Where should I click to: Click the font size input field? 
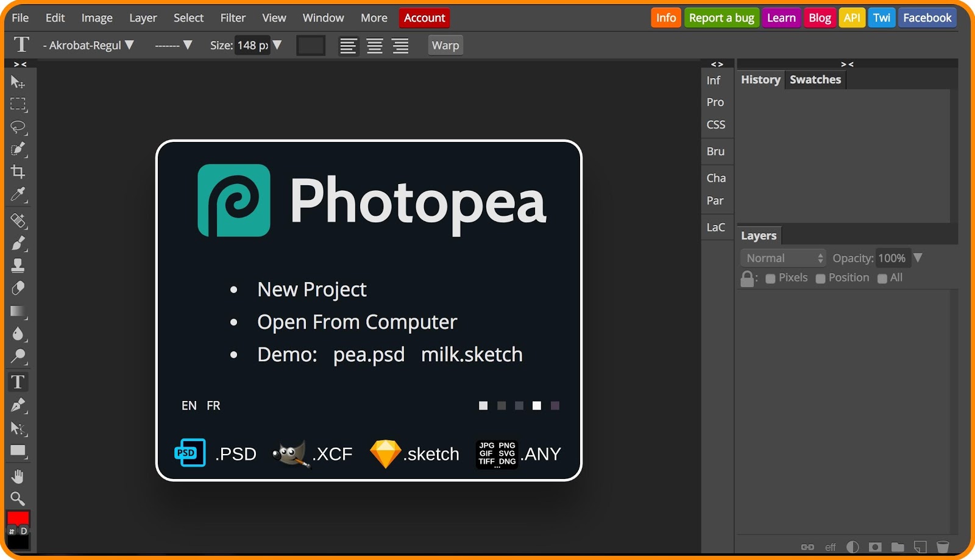pyautogui.click(x=252, y=45)
